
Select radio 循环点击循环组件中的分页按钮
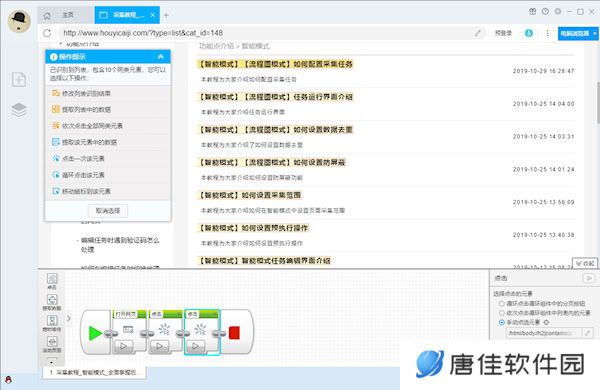point(502,304)
